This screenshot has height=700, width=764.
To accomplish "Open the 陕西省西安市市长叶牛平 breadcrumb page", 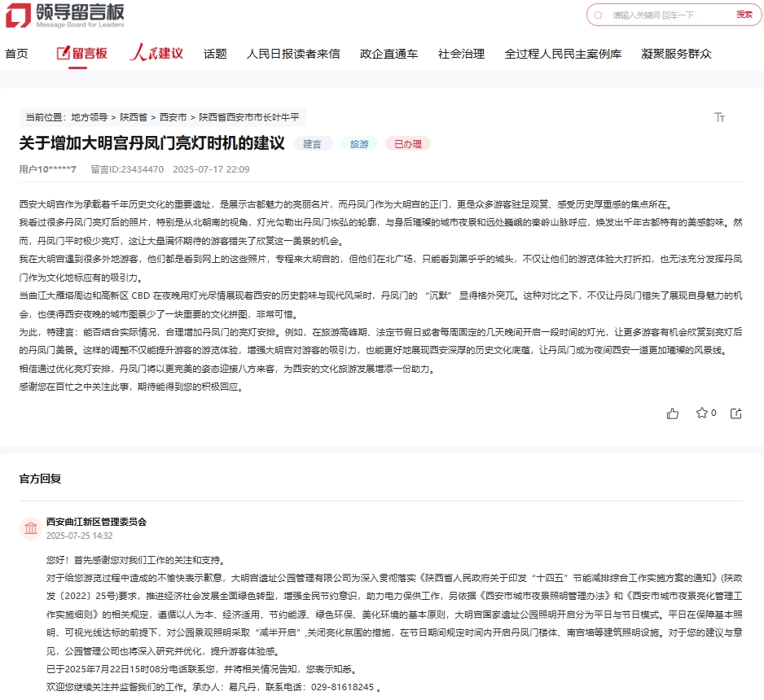I will click(253, 117).
